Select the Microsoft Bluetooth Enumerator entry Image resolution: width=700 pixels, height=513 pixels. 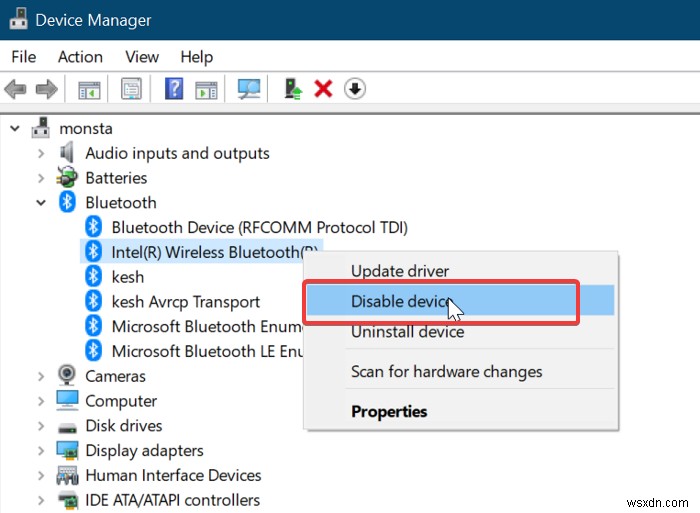(x=207, y=326)
